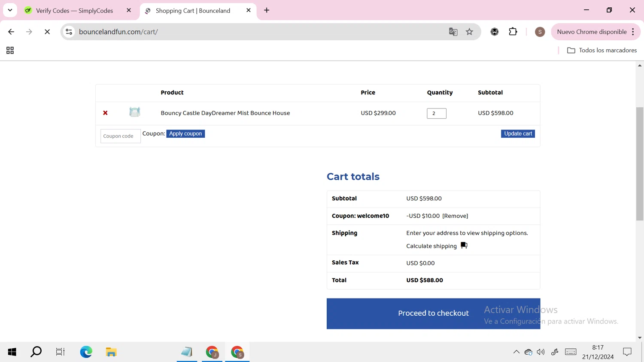Close the Verify Codes — SimplyCodes tab
Screen dimensions: 644x362
129,10
